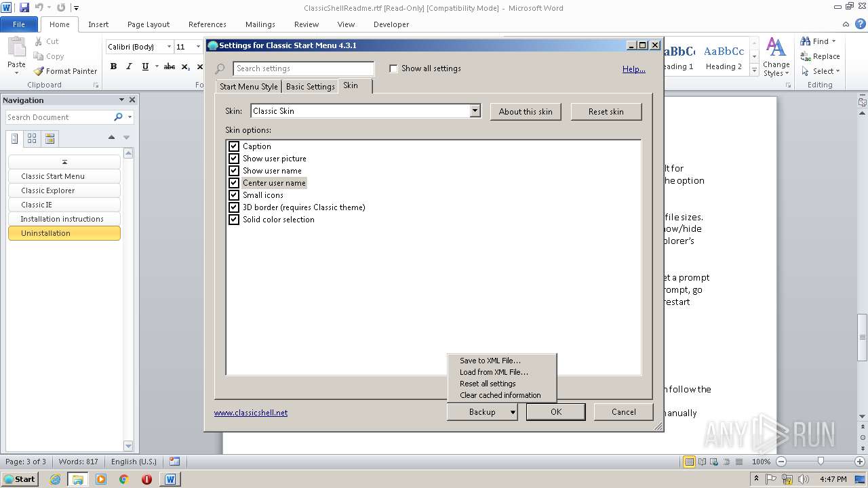The width and height of the screenshot is (868, 488).
Task: Switch to Print Layout view in status bar
Action: 689,462
